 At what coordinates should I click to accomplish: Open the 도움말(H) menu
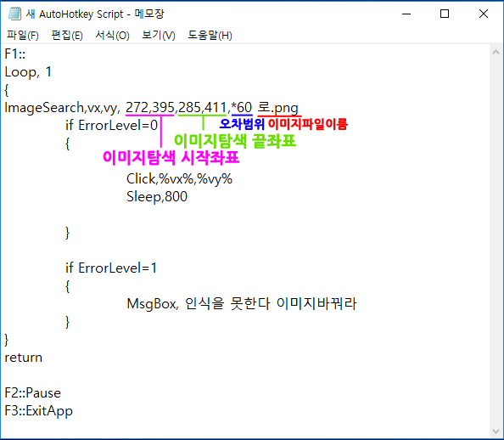coord(210,35)
